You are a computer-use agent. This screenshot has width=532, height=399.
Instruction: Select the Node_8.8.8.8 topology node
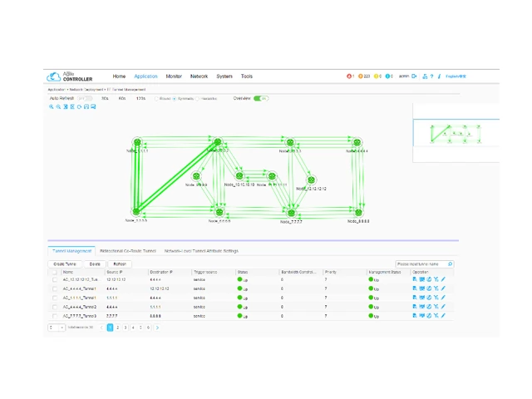pos(358,212)
